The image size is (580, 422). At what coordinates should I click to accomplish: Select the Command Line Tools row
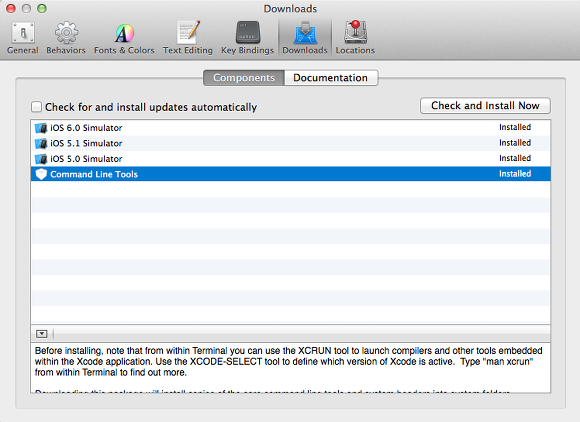[x=291, y=174]
